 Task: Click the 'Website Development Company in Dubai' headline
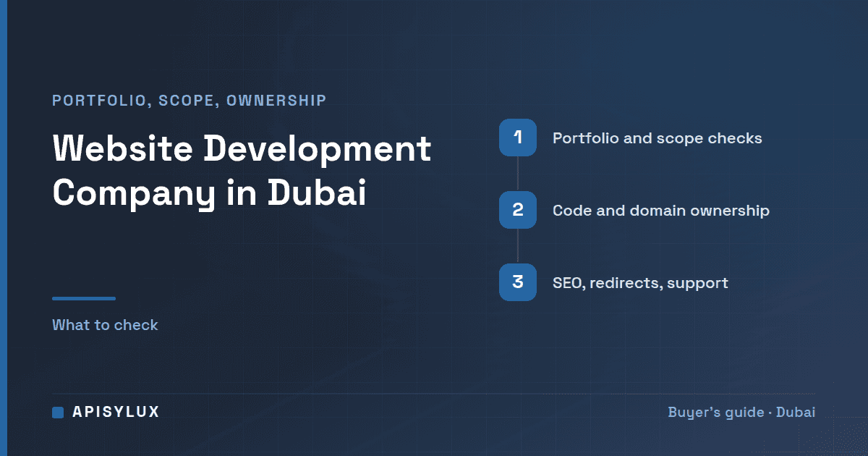(x=242, y=172)
